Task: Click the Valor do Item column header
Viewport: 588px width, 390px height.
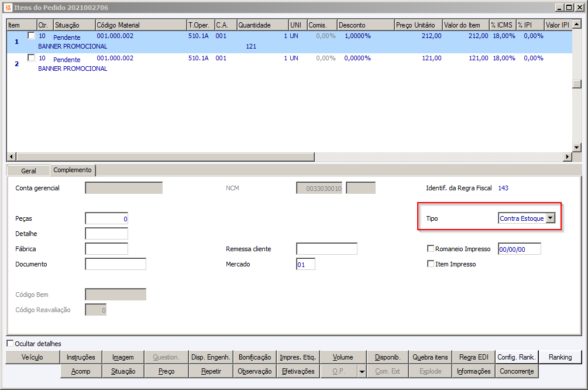Action: pos(466,25)
